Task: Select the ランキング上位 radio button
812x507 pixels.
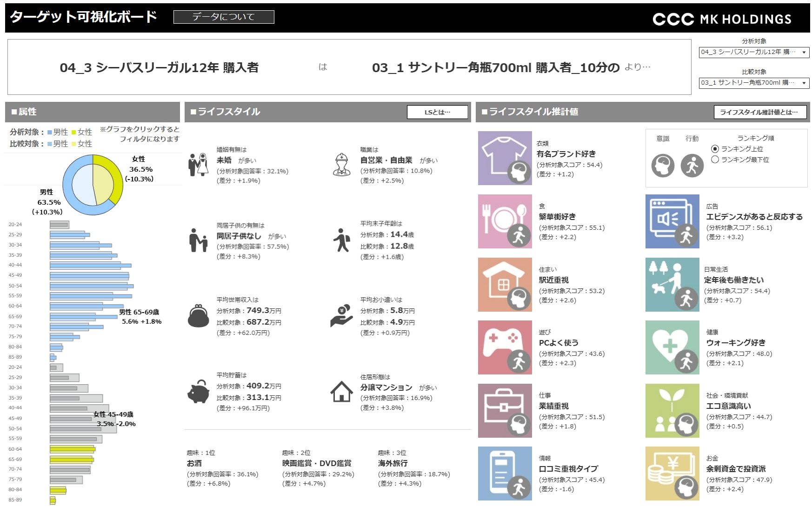Action: pos(715,149)
